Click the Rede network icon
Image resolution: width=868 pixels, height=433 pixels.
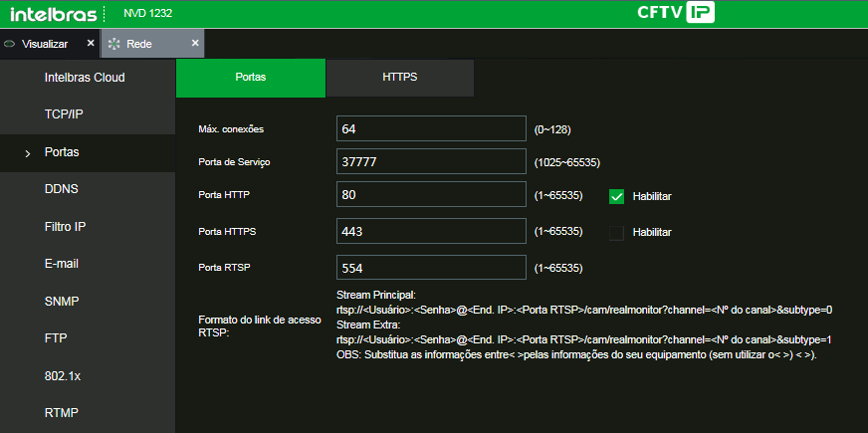114,45
